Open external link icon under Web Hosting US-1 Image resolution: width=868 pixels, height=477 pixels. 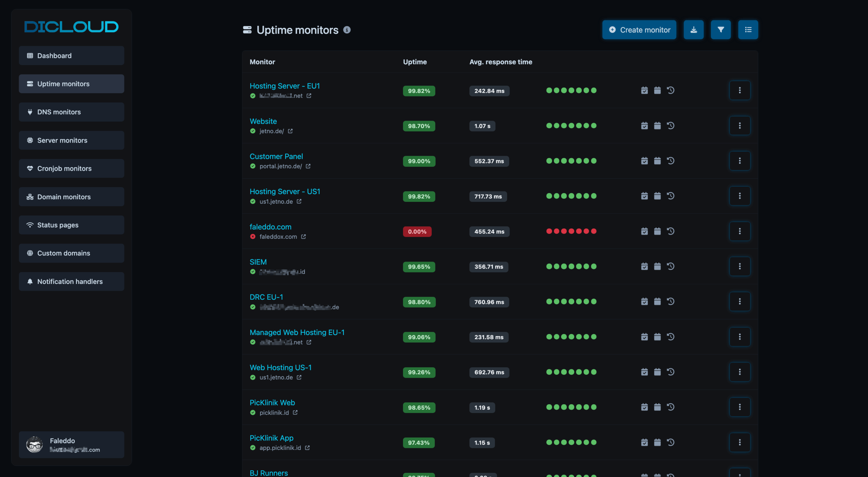(299, 377)
